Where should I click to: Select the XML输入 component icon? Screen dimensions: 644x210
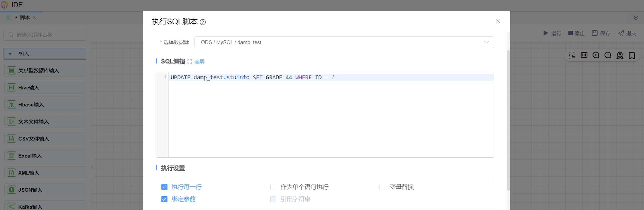12,173
